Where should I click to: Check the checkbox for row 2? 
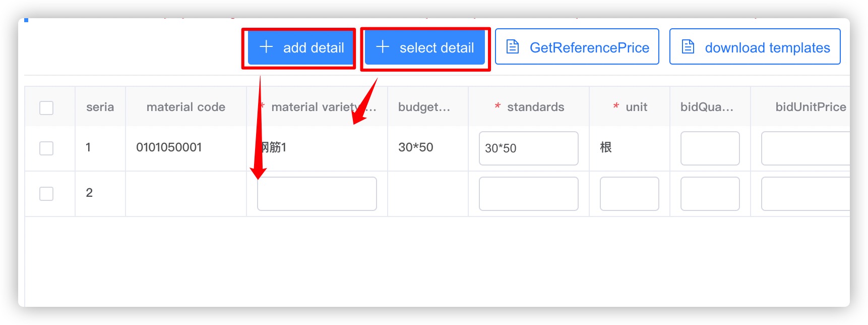pos(46,193)
